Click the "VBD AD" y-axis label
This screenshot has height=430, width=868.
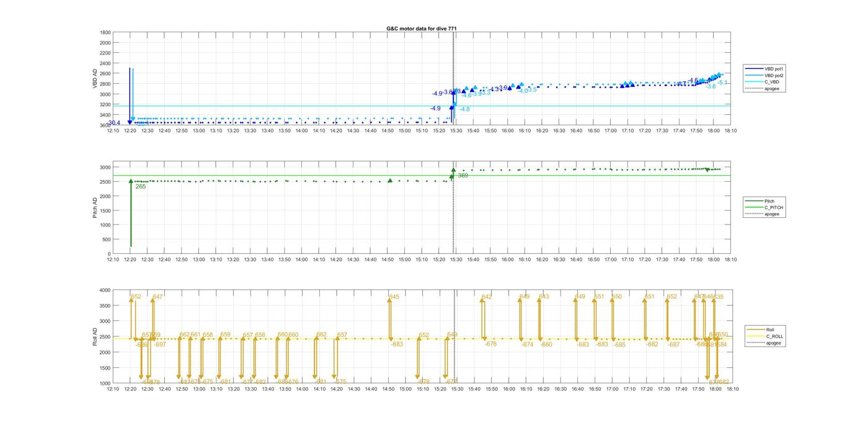click(95, 79)
